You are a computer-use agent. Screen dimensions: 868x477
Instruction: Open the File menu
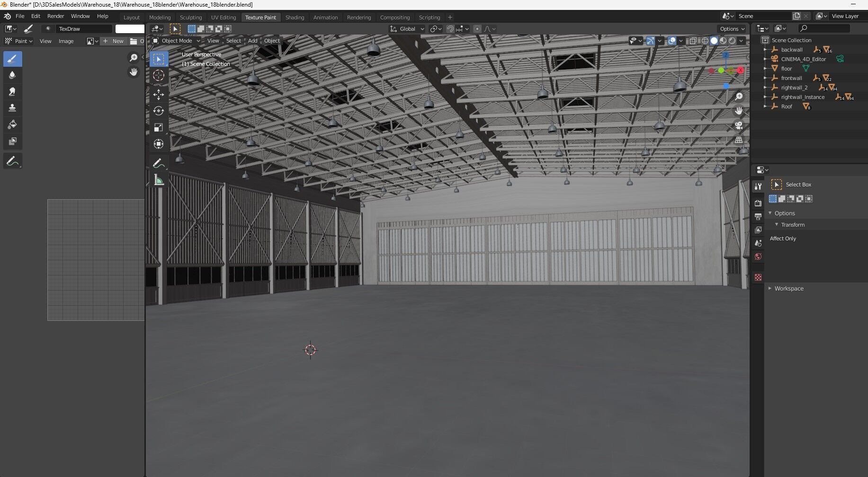[x=20, y=16]
